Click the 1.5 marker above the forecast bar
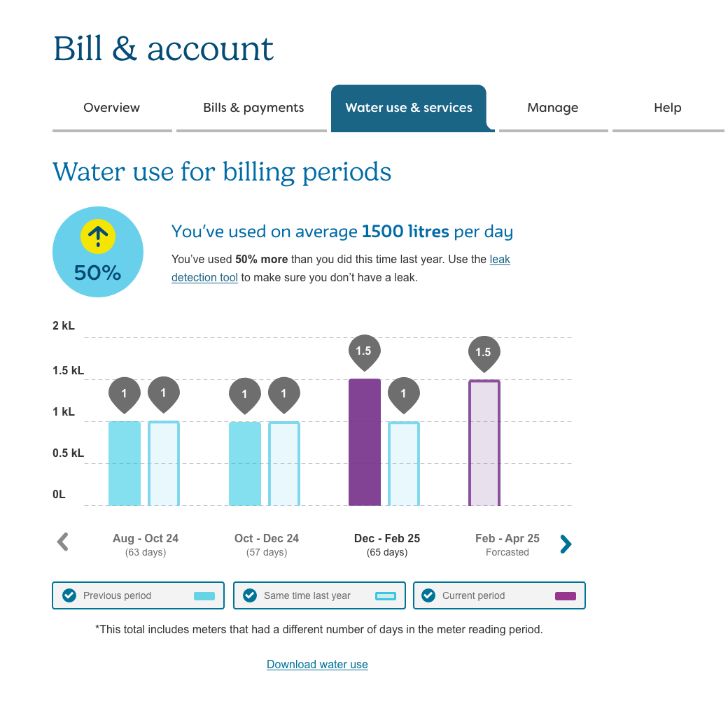 484,353
